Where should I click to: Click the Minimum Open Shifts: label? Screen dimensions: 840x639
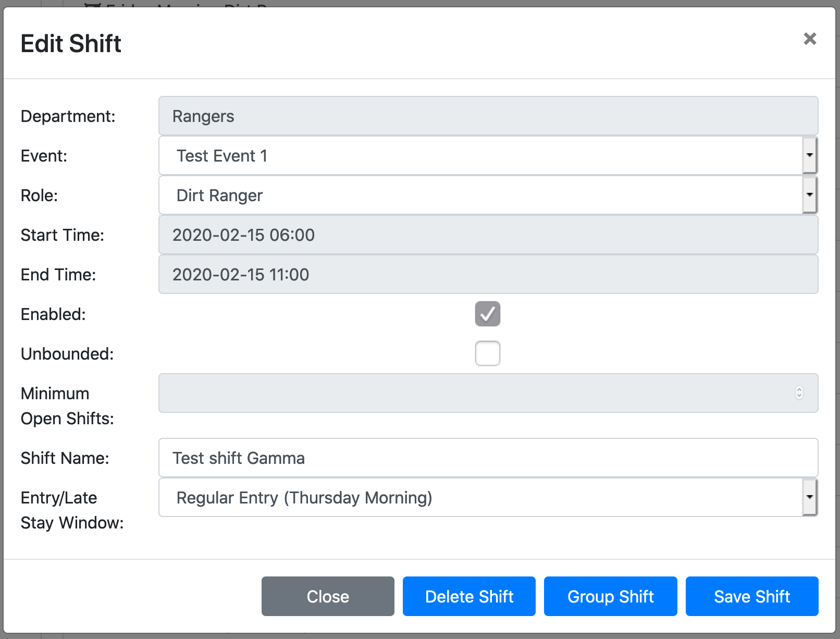[67, 405]
